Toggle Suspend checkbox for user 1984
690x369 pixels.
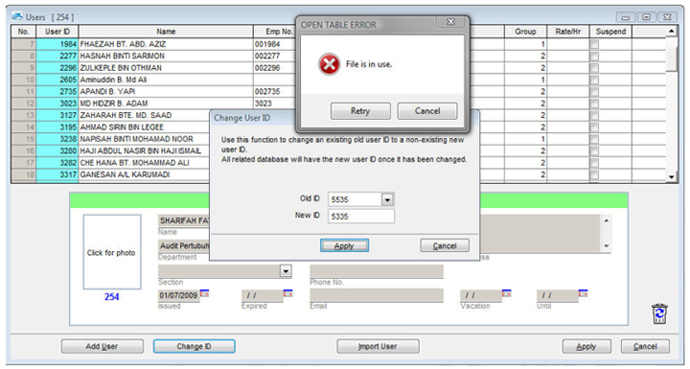(594, 44)
